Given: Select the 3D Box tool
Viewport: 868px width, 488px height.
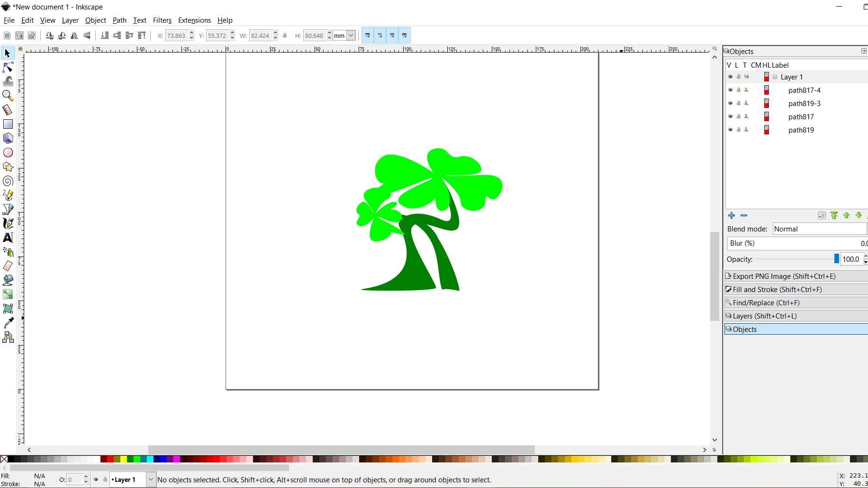Looking at the screenshot, I should (x=8, y=138).
